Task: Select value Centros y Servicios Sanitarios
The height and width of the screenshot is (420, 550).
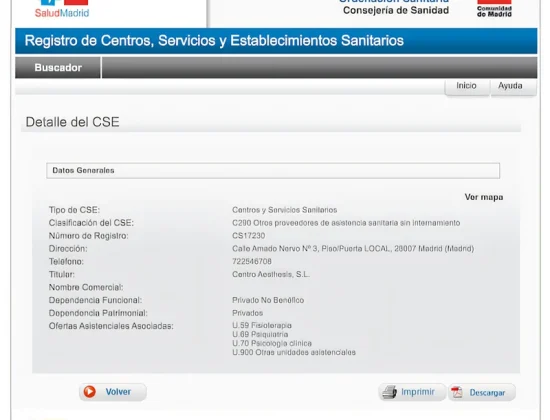Action: (x=284, y=210)
